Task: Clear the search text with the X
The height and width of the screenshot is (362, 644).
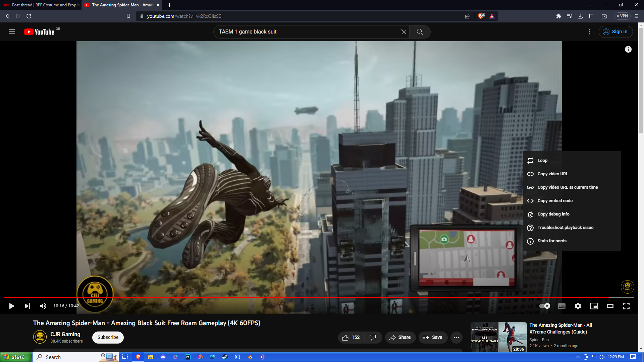Action: 404,32
